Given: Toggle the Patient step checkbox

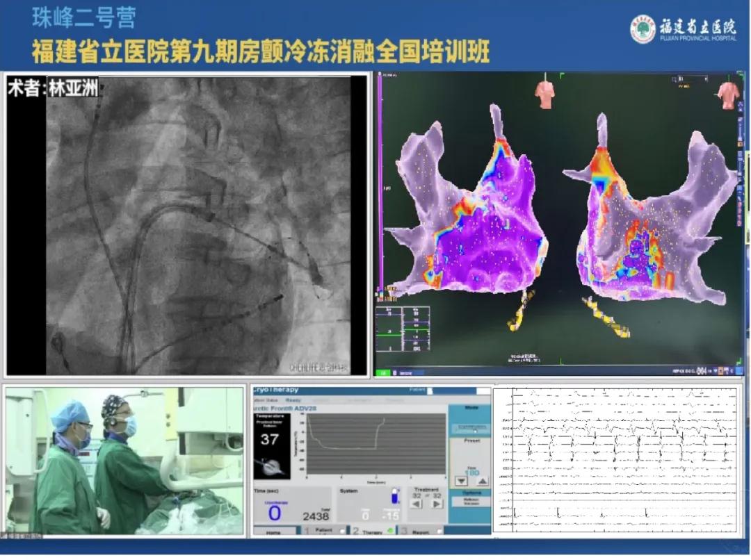Looking at the screenshot, I should click(x=342, y=532).
